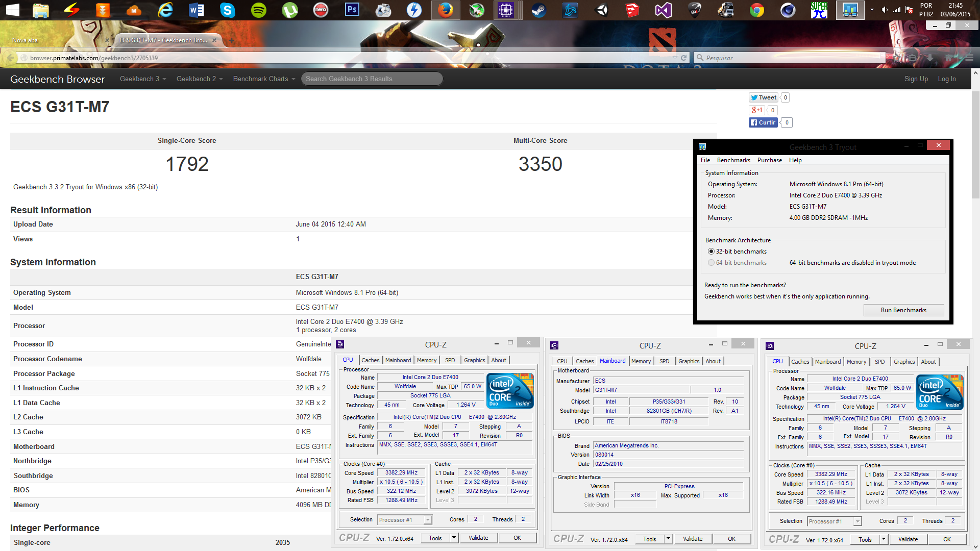Switch to Firefox in the taskbar
This screenshot has width=980, height=551.
[446, 10]
